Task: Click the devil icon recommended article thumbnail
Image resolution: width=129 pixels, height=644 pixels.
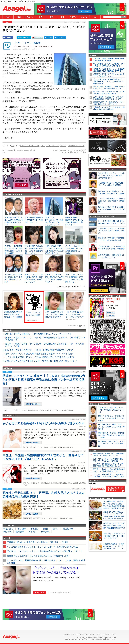Action: (34, 301)
